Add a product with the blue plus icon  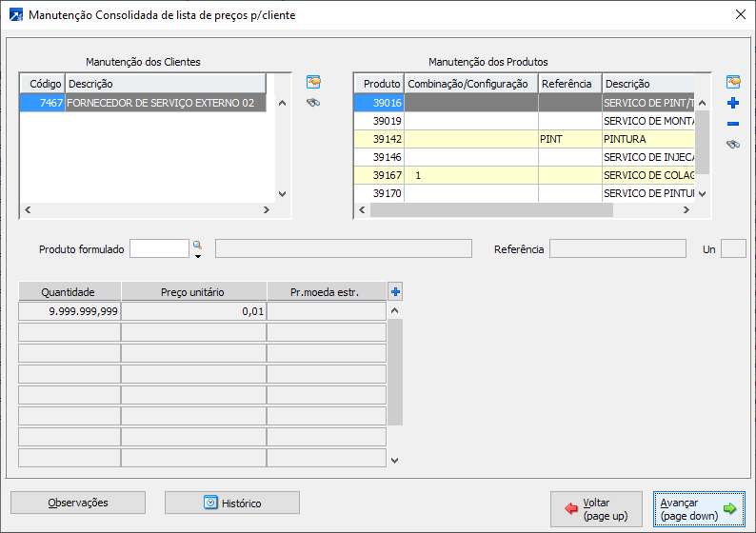pyautogui.click(x=732, y=103)
